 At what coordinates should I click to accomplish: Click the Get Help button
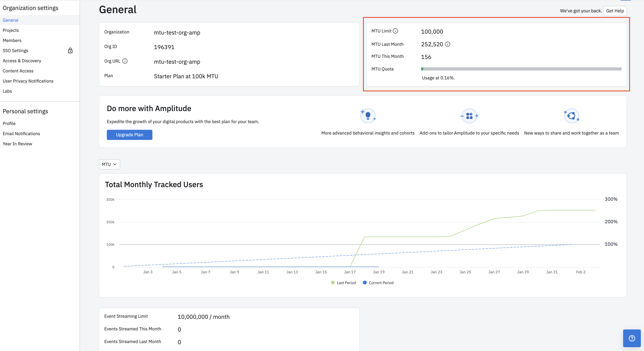click(615, 11)
